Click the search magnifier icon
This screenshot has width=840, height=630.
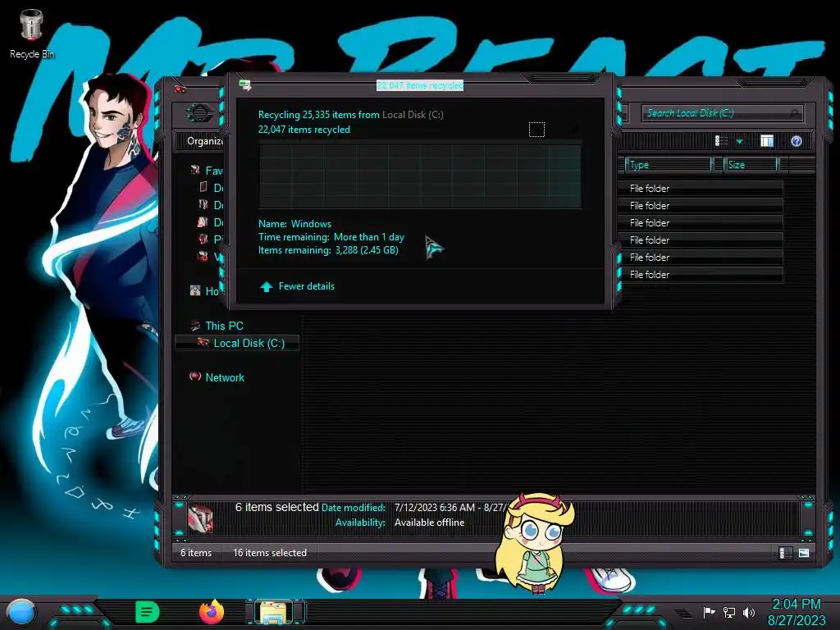(794, 113)
